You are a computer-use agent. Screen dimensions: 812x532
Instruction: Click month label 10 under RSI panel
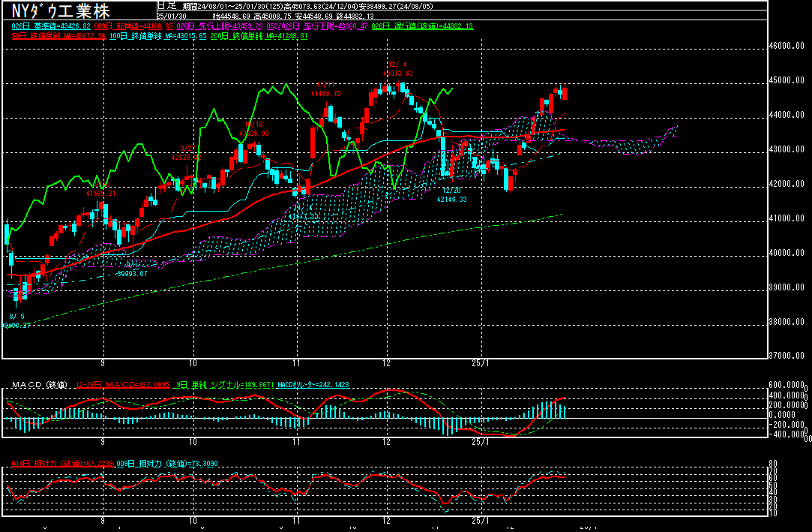pyautogui.click(x=193, y=521)
